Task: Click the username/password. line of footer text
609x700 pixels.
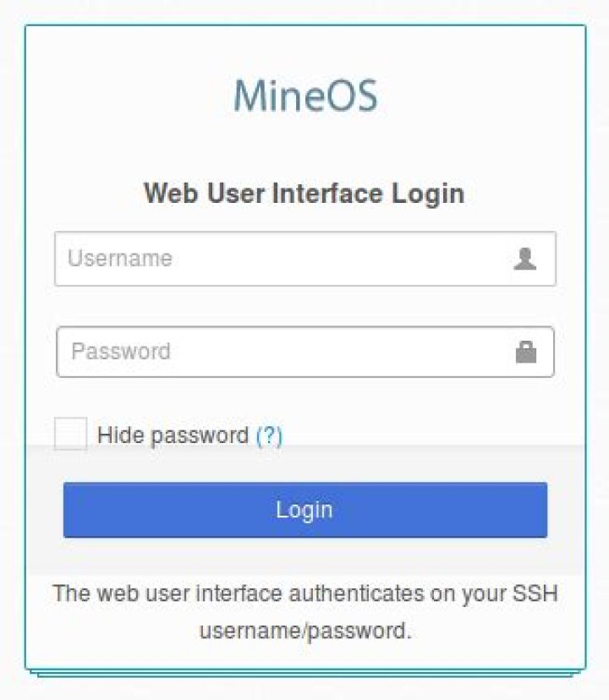Action: click(305, 632)
